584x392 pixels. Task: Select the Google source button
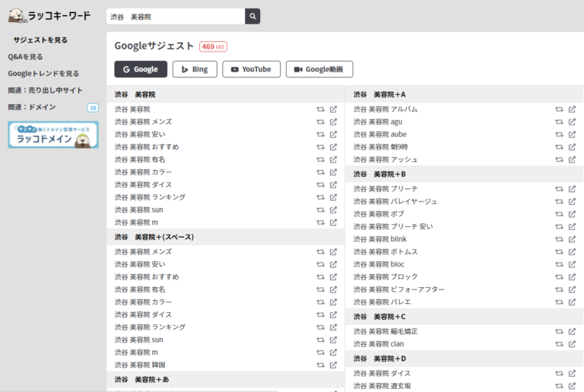click(141, 69)
